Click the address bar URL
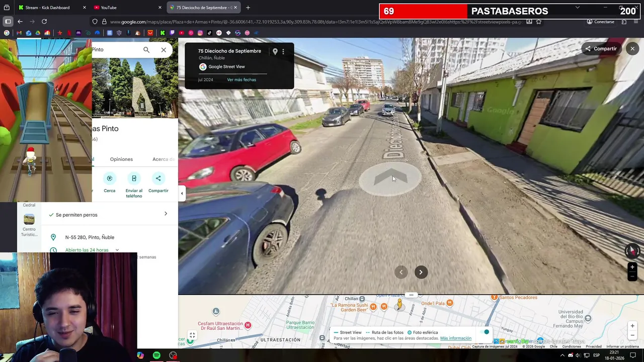Viewport: 644px width, 362px height. [x=316, y=22]
